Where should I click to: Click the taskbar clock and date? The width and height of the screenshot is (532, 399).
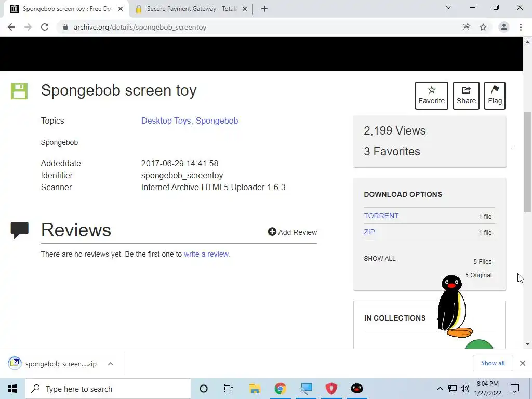click(x=487, y=389)
